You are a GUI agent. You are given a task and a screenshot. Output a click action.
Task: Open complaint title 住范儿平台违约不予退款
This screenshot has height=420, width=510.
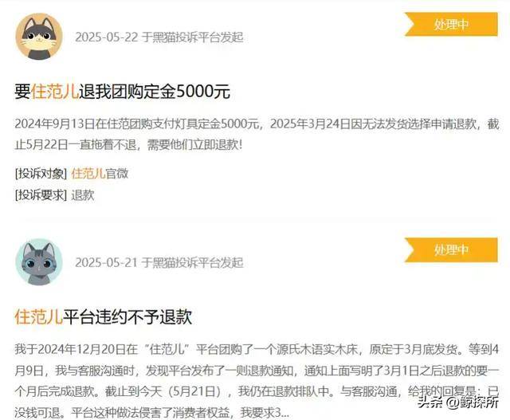click(104, 317)
